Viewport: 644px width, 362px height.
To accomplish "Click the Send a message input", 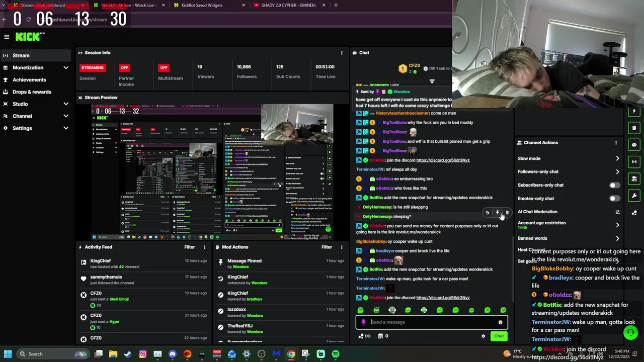I will click(432, 322).
